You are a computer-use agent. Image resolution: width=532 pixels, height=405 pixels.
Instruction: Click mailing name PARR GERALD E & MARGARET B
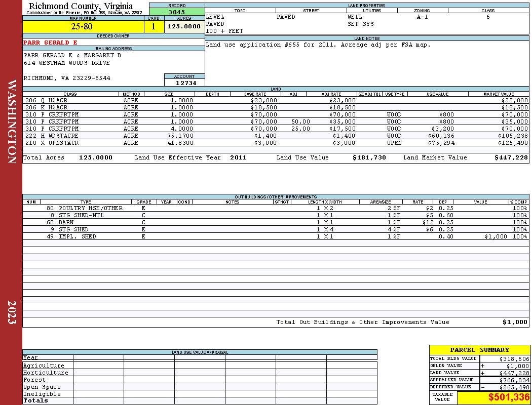click(x=72, y=55)
